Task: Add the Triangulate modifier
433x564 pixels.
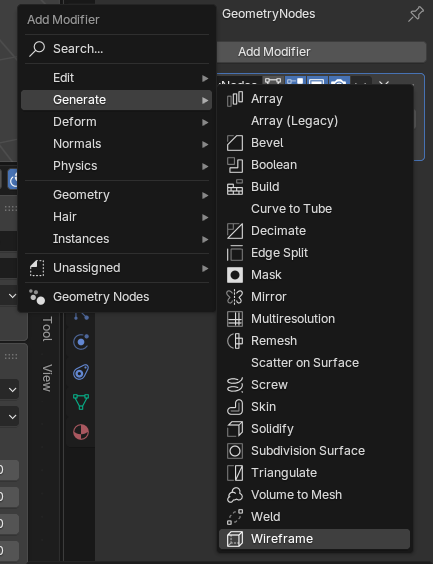Action: click(x=314, y=473)
